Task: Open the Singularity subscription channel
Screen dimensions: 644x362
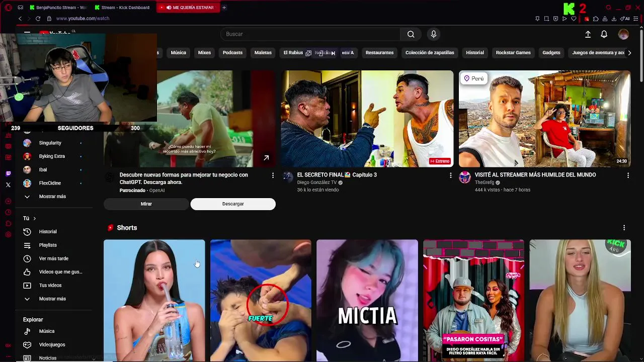Action: click(54, 143)
